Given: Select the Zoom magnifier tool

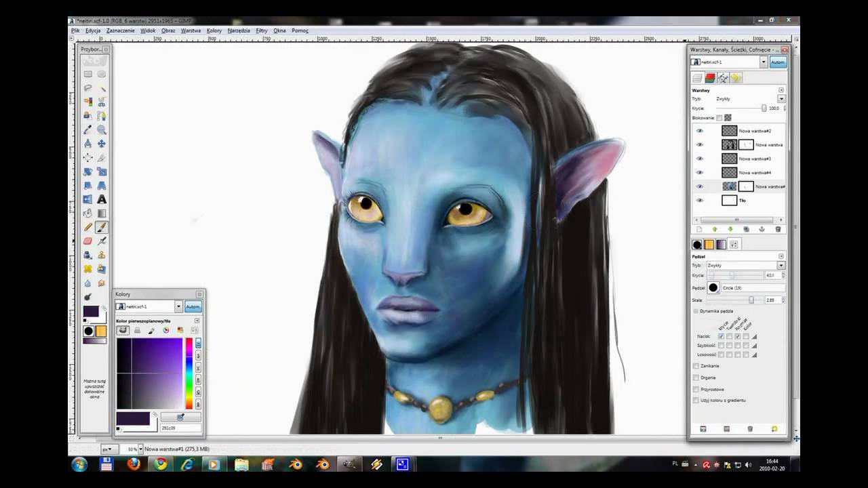Looking at the screenshot, I should tap(102, 129).
